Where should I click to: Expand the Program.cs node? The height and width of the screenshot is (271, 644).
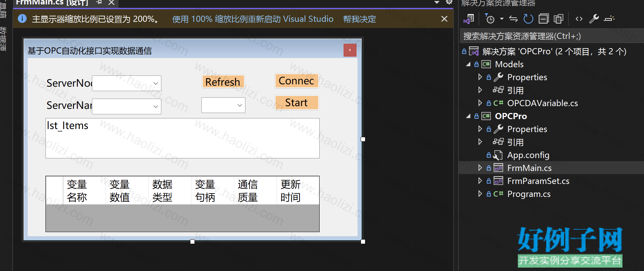(x=480, y=194)
